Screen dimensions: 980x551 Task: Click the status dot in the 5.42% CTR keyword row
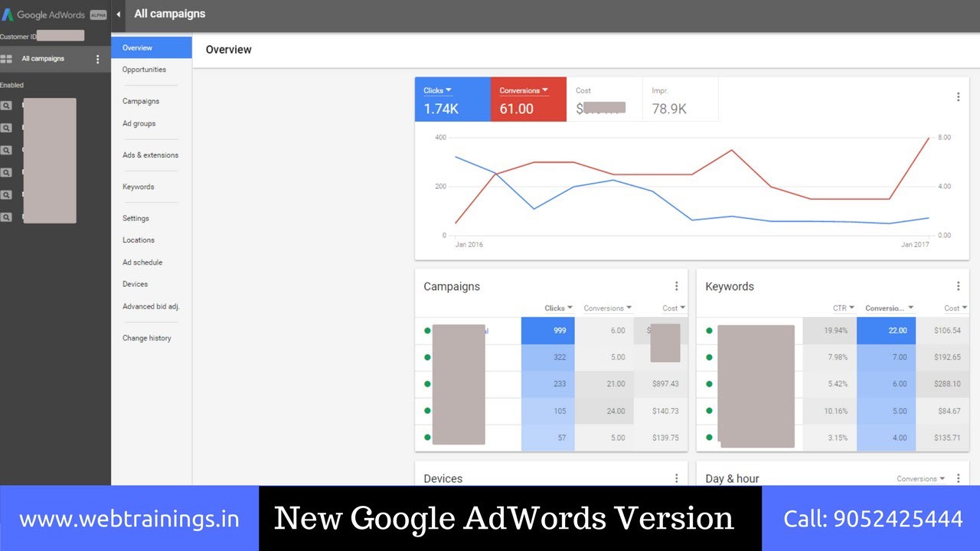(709, 384)
